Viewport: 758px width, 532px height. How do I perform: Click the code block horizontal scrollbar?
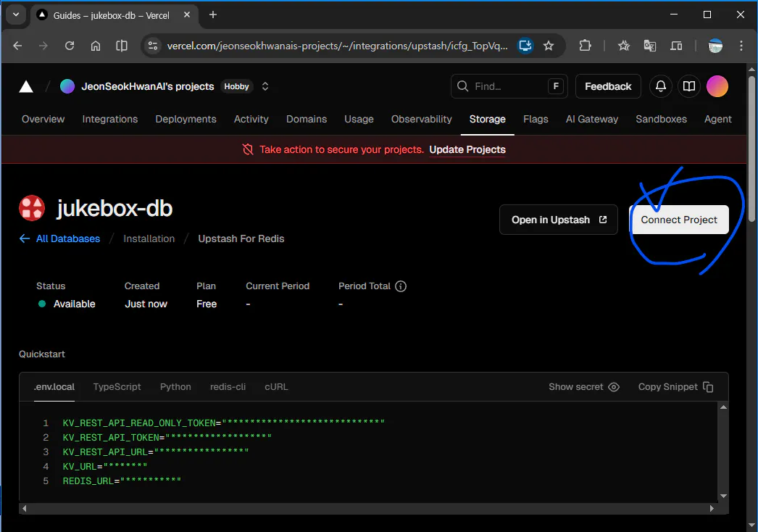pos(368,508)
